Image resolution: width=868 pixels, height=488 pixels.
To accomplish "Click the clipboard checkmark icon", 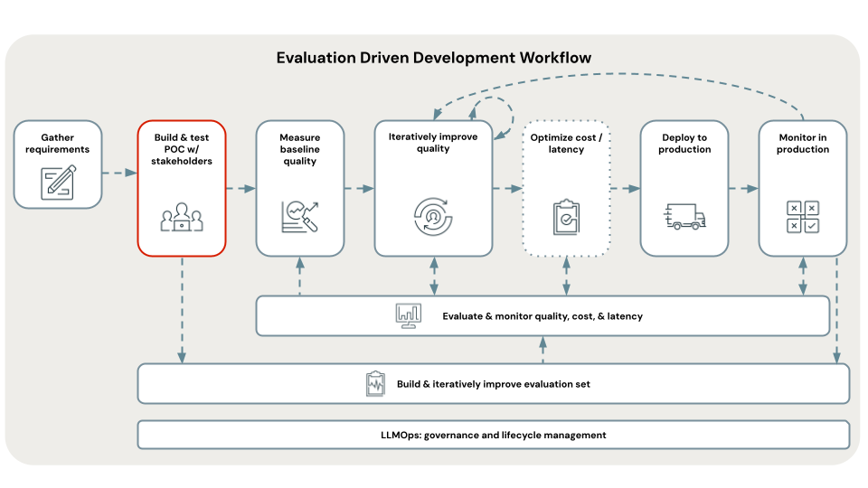I will coord(566,216).
